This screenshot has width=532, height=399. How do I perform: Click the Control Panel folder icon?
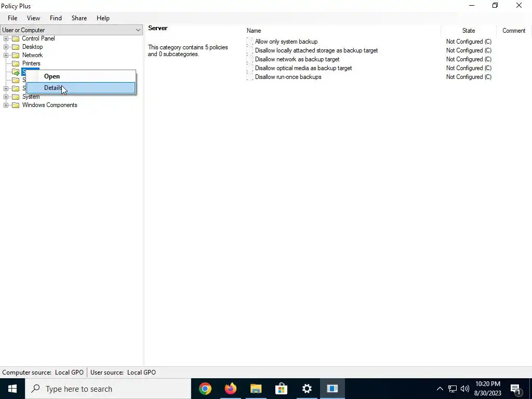(16, 38)
